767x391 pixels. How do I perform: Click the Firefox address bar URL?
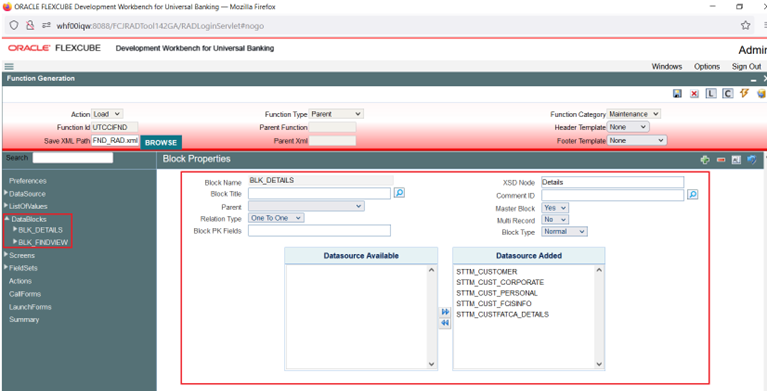click(x=160, y=25)
